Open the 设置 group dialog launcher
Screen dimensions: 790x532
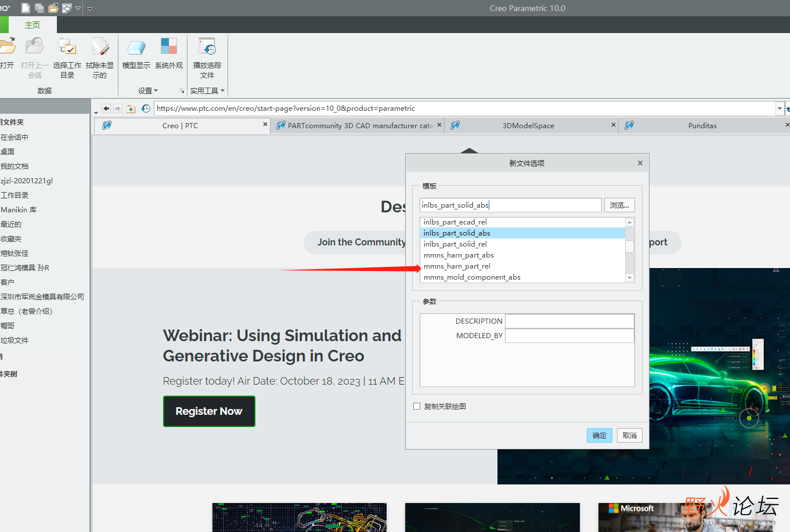[x=182, y=91]
